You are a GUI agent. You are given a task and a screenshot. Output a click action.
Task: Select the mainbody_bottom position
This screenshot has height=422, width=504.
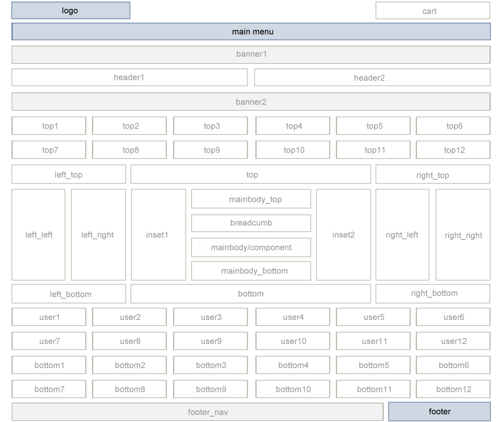click(x=251, y=271)
